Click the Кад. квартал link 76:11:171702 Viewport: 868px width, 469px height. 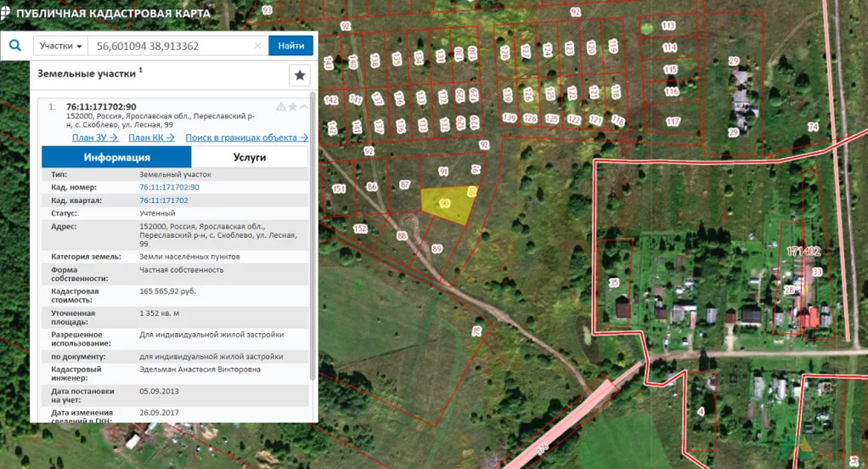point(164,201)
